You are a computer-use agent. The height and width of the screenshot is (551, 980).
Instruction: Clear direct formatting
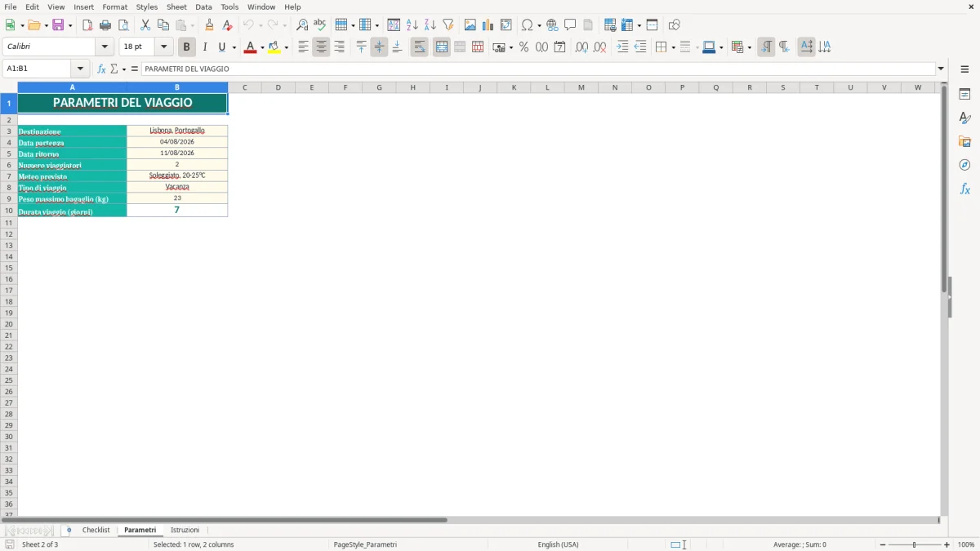coord(227,25)
